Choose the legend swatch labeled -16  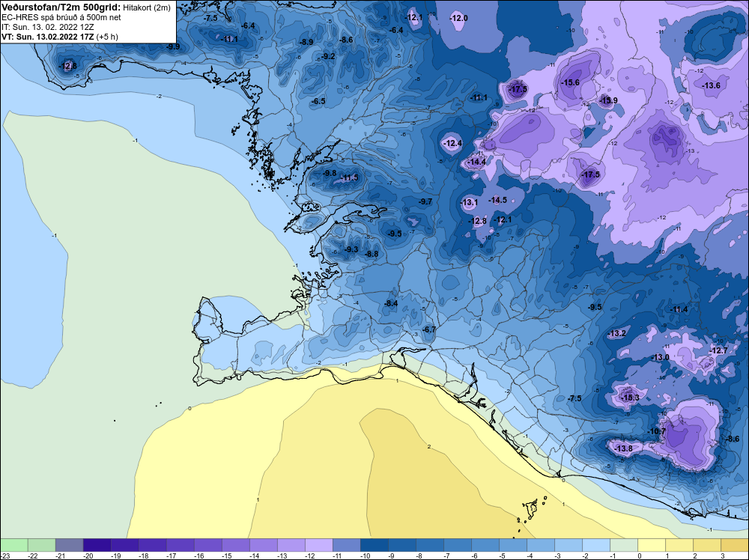(207, 545)
